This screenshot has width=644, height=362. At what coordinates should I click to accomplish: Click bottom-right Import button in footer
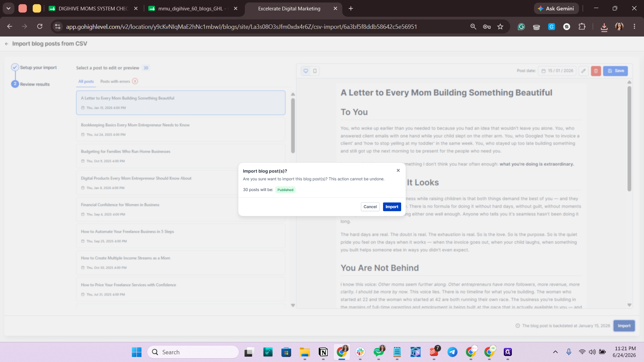point(624,326)
